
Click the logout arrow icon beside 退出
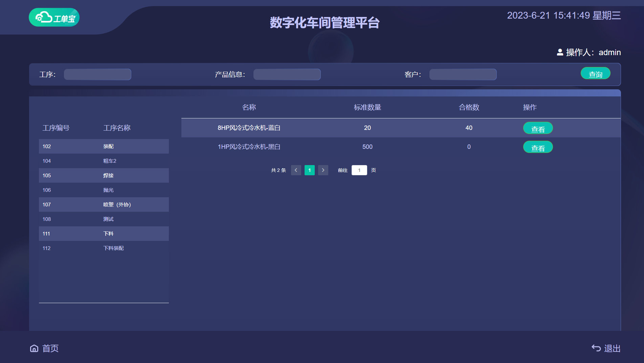pyautogui.click(x=596, y=348)
